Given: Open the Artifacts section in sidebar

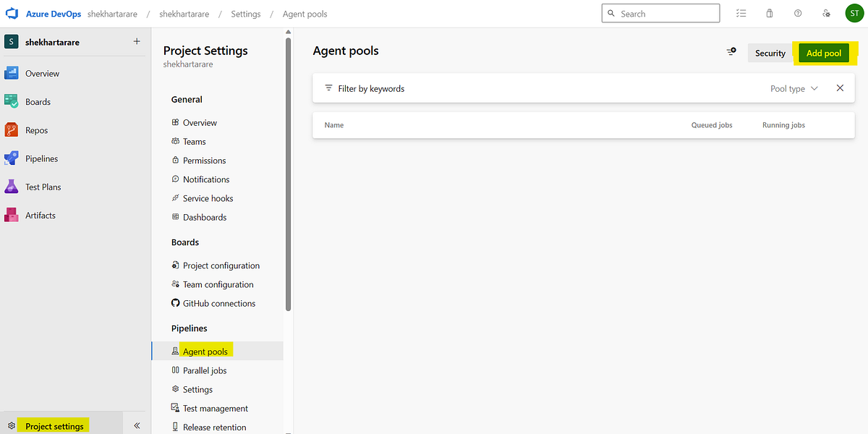Looking at the screenshot, I should (x=40, y=214).
